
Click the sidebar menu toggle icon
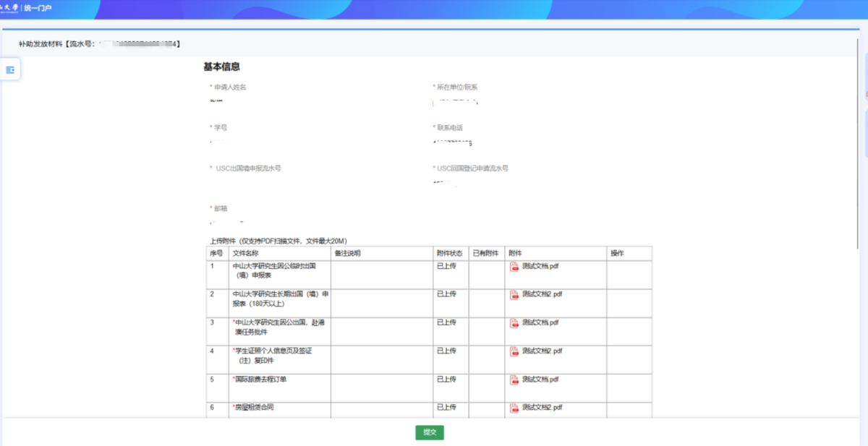pyautogui.click(x=10, y=69)
